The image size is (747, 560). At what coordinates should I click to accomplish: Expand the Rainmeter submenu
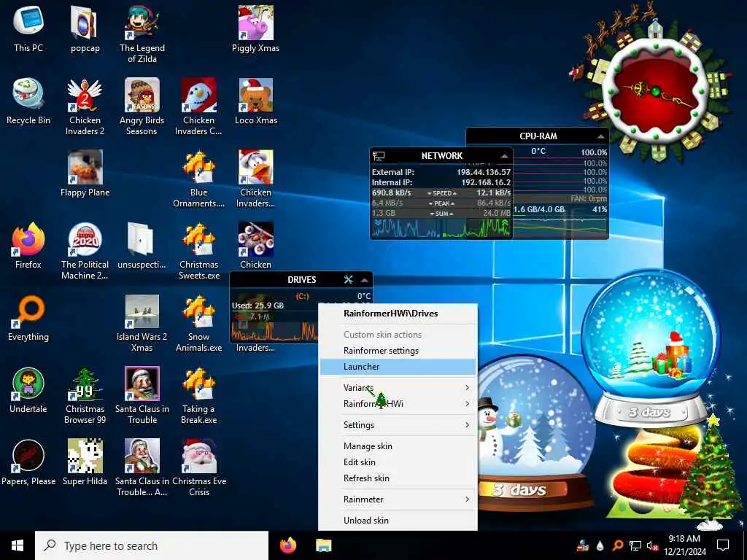398,499
